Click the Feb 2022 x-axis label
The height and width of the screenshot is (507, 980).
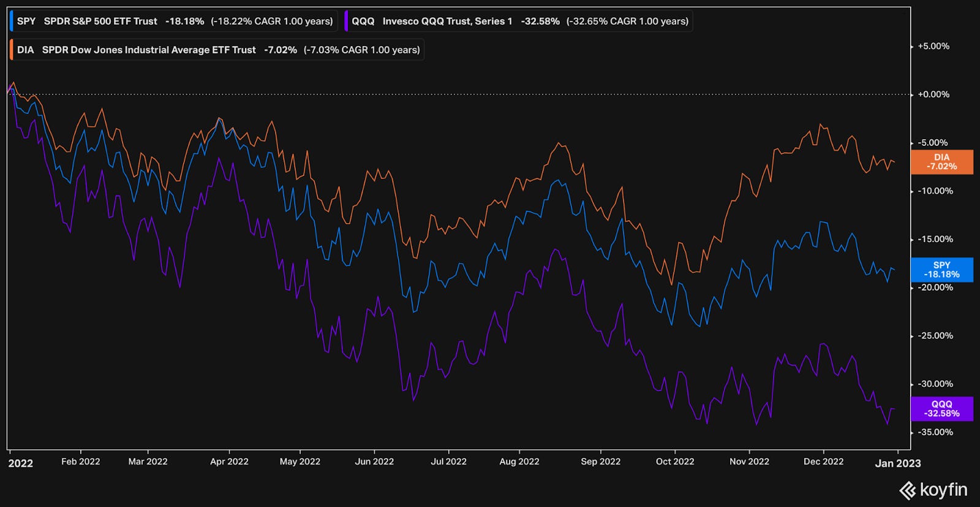point(80,462)
